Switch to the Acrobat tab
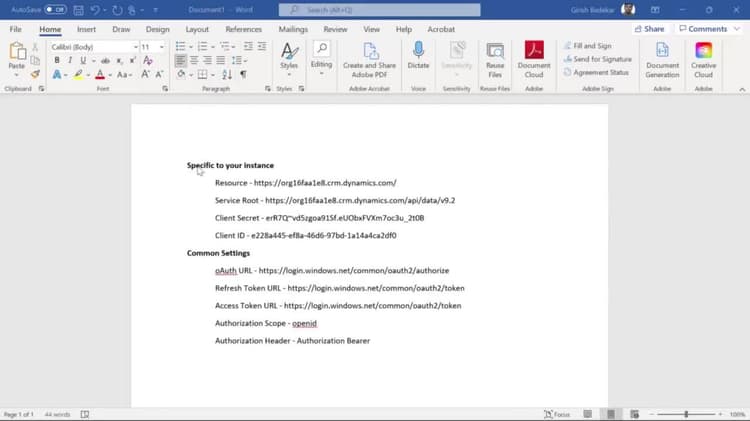The height and width of the screenshot is (421, 750). click(x=441, y=29)
